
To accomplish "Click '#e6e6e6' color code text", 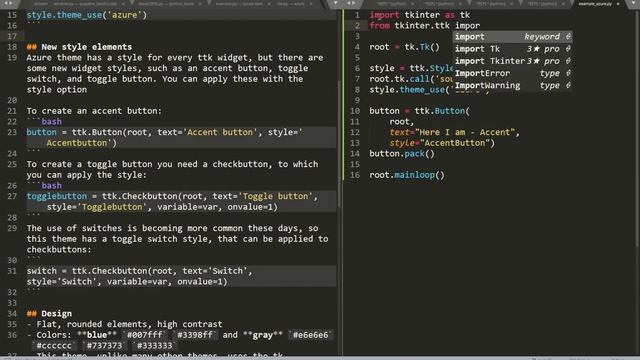I will 310,335.
